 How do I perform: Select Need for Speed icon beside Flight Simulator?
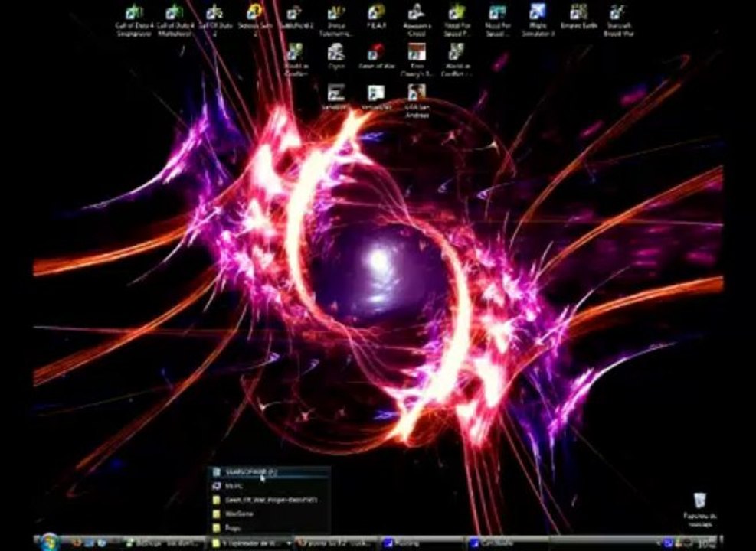[x=497, y=20]
